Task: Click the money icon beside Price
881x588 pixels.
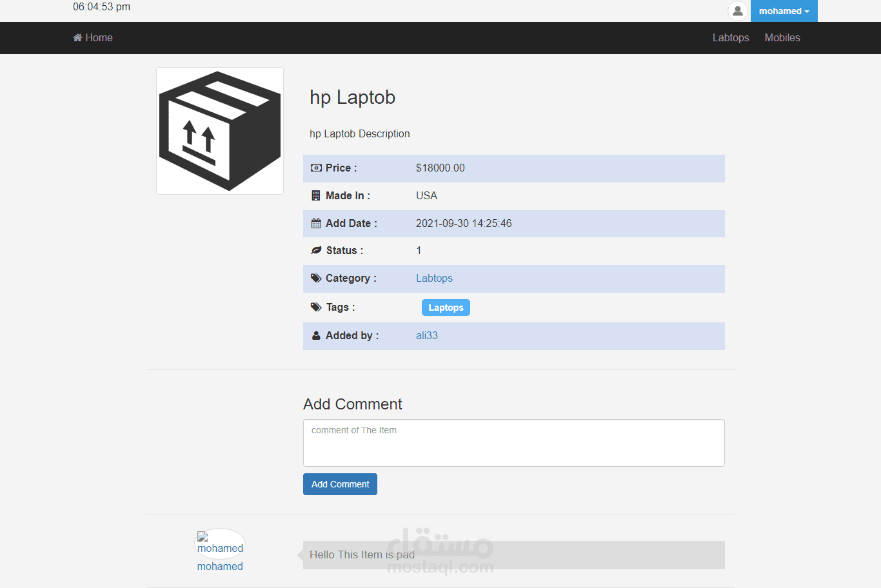Action: click(316, 168)
